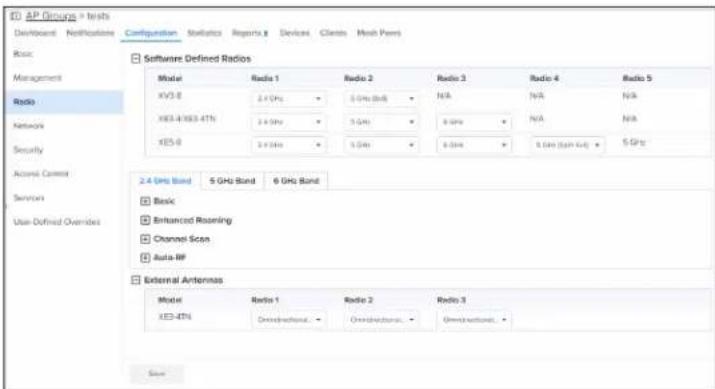The height and width of the screenshot is (389, 715).
Task: Open XV3-8 Radio 2 band dropdown
Action: tap(381, 99)
